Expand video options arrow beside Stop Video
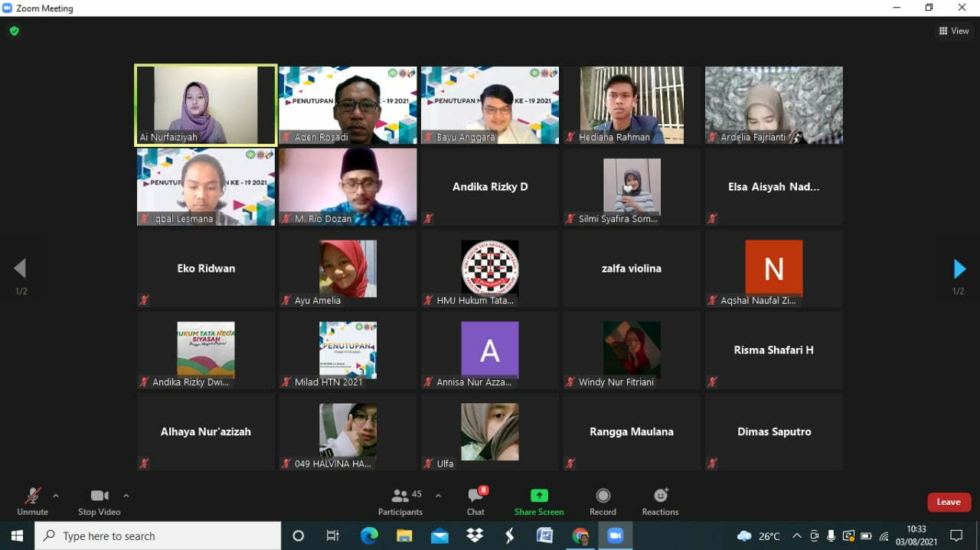 click(x=126, y=496)
